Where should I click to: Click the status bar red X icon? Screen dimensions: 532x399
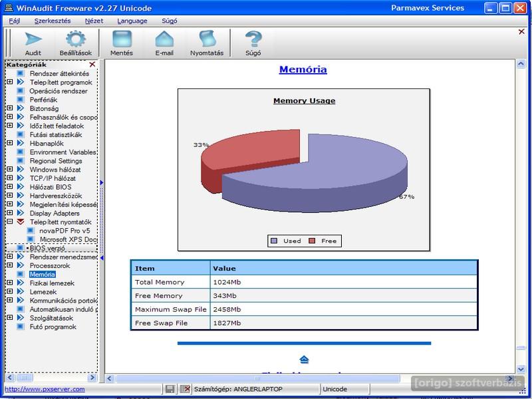pos(186,389)
